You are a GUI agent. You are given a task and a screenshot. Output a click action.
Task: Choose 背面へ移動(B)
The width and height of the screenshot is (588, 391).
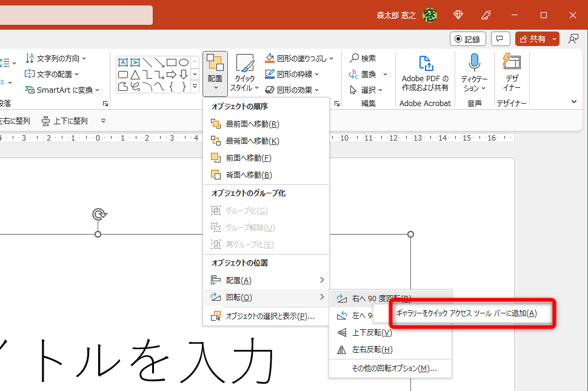pos(266,175)
